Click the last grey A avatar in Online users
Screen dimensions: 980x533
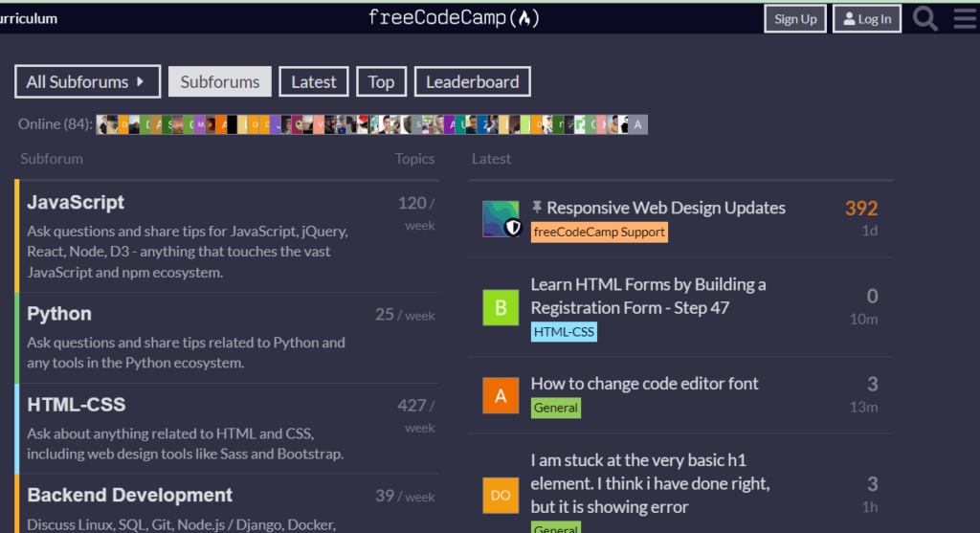(x=638, y=124)
